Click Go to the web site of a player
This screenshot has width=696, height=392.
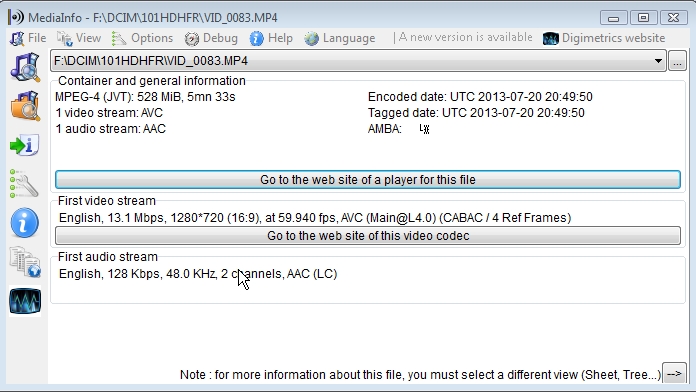(368, 180)
